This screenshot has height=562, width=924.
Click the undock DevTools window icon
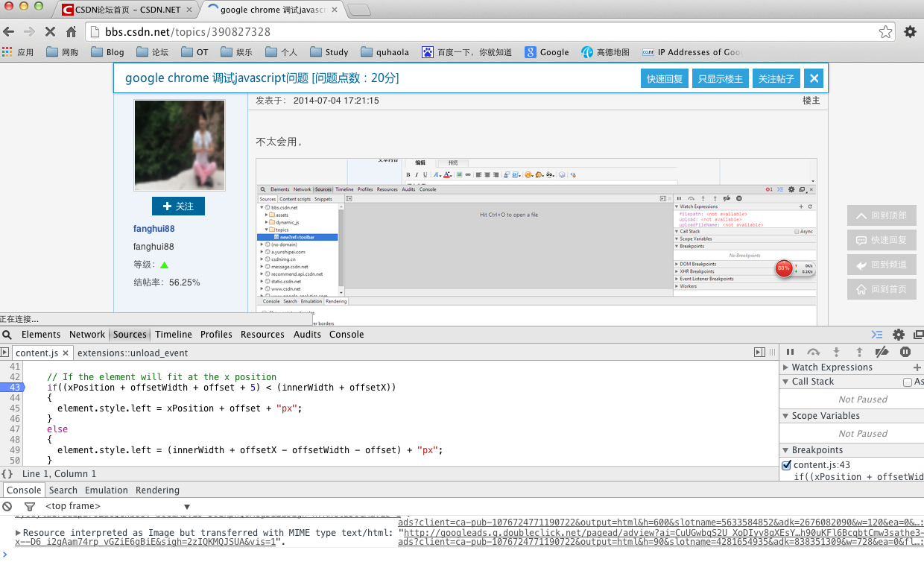[x=918, y=335]
